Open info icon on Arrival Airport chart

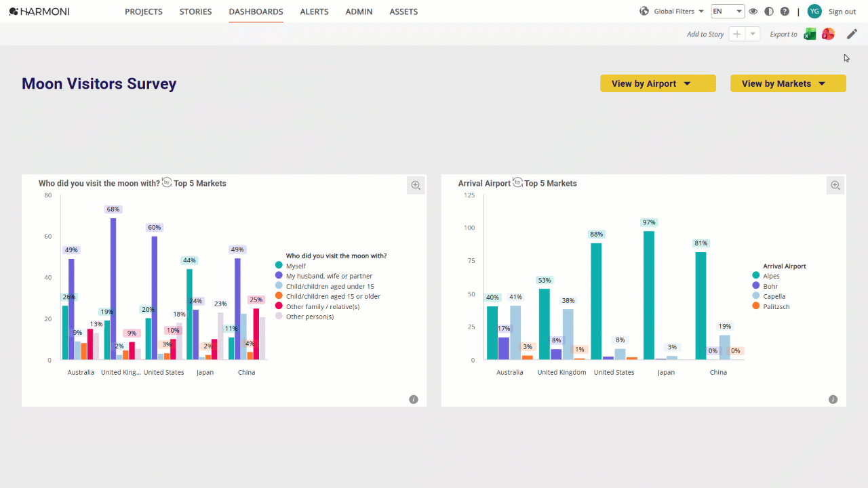(x=833, y=399)
